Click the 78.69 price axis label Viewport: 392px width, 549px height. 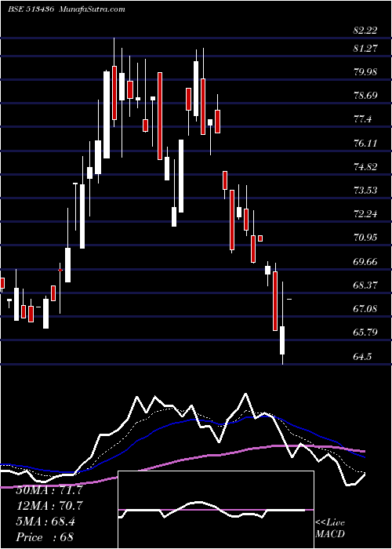coord(365,96)
